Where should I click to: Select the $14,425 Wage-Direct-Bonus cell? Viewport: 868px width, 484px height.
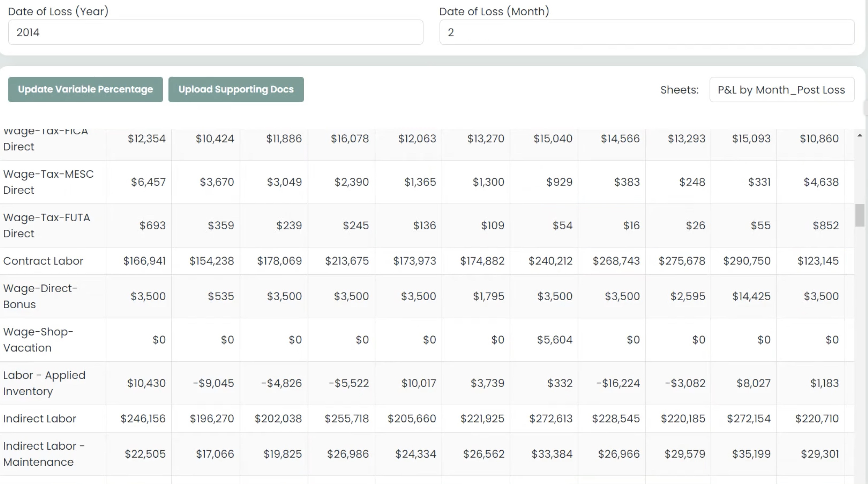click(x=751, y=296)
